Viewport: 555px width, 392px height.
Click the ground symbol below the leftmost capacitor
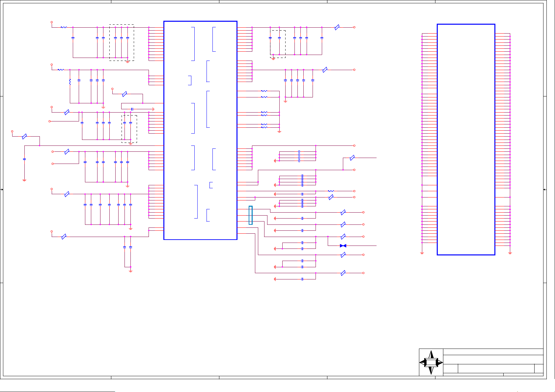[24, 180]
